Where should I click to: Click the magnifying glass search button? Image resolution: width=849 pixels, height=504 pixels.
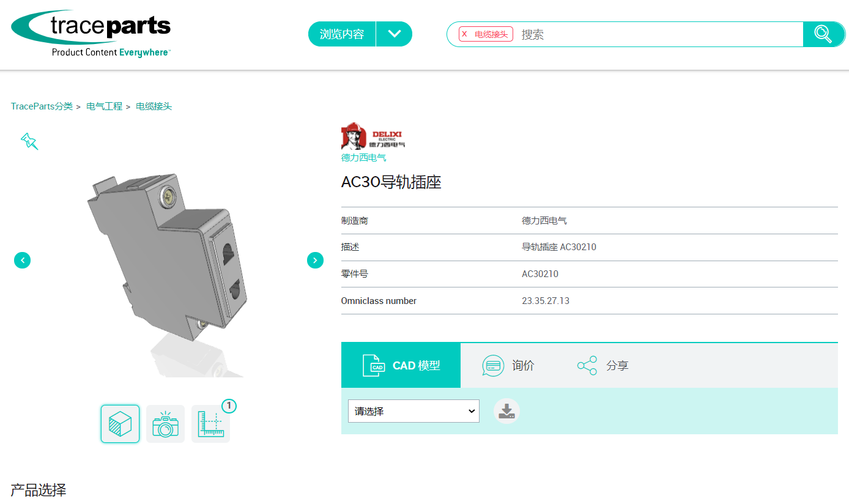tap(823, 34)
